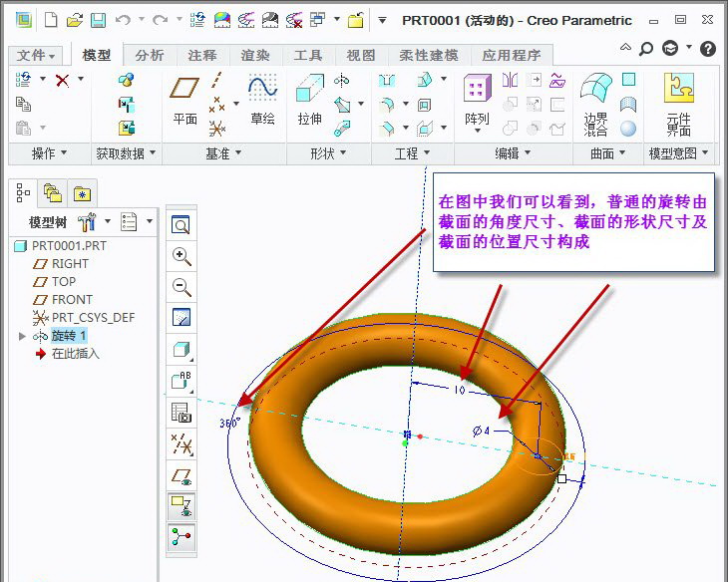
Task: Open the 操作 group dropdown
Action: 49,153
